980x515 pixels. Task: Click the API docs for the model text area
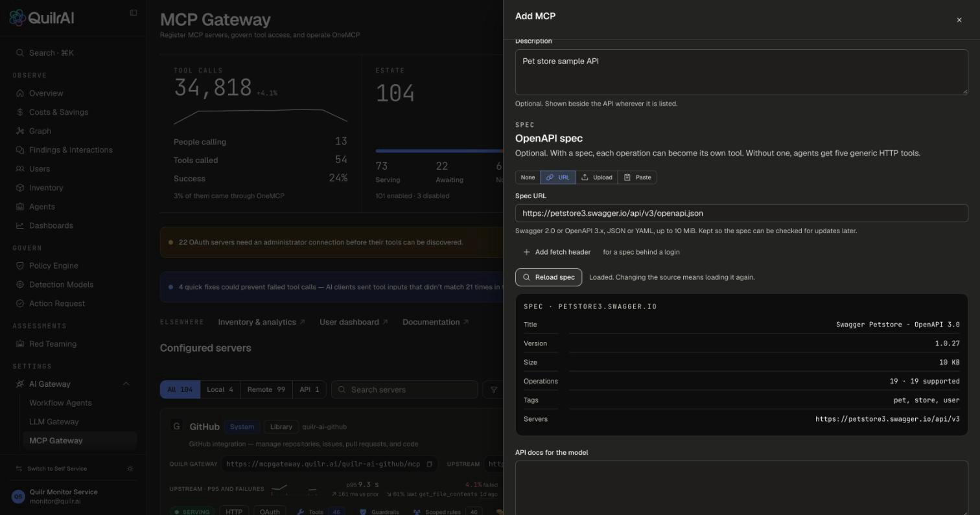tap(741, 488)
